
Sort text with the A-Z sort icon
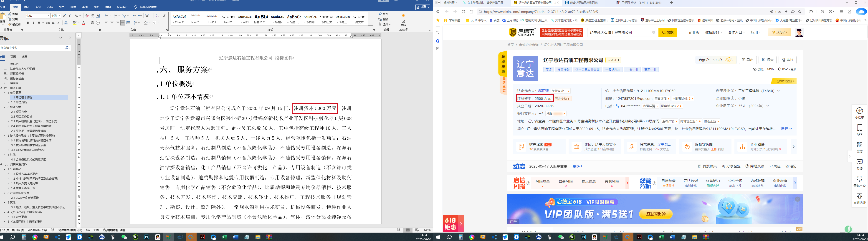(157, 16)
